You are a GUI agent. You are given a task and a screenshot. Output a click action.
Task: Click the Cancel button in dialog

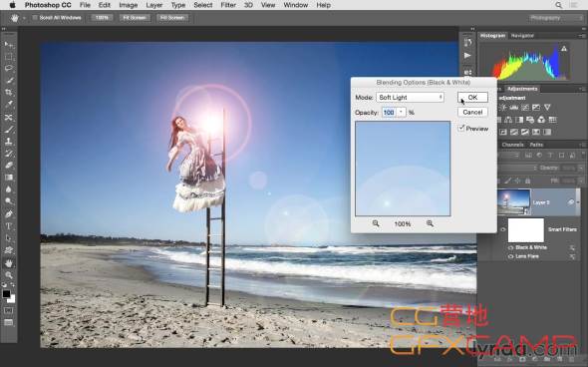click(x=472, y=113)
